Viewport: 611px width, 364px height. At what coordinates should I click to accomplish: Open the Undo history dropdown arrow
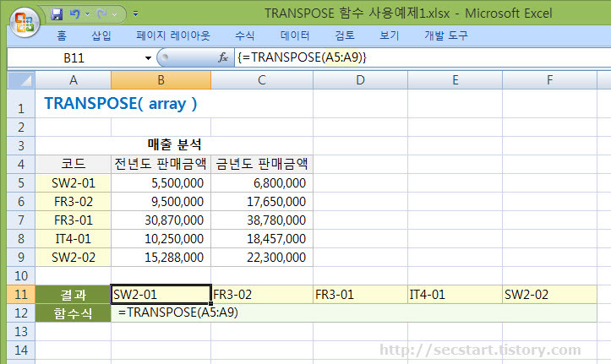point(88,14)
